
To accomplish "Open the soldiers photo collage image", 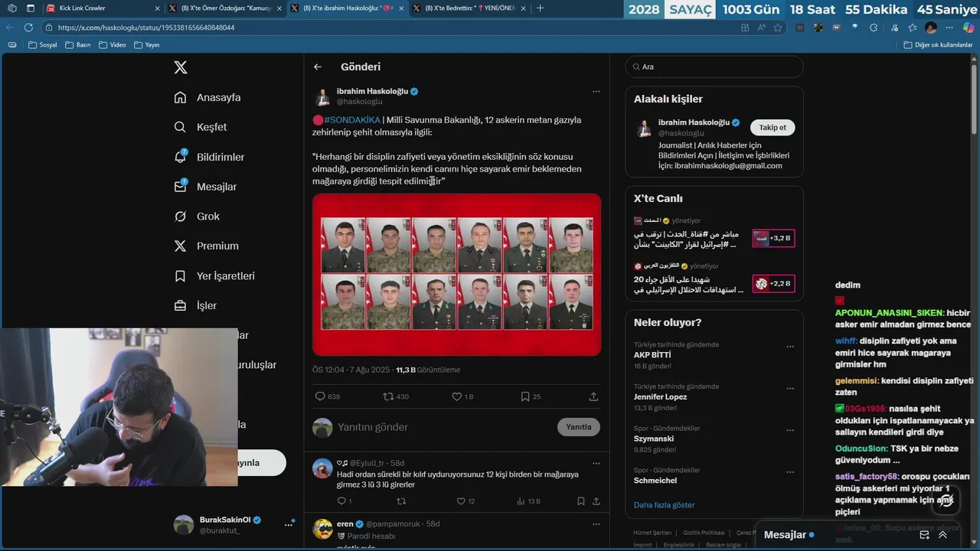I will click(456, 274).
